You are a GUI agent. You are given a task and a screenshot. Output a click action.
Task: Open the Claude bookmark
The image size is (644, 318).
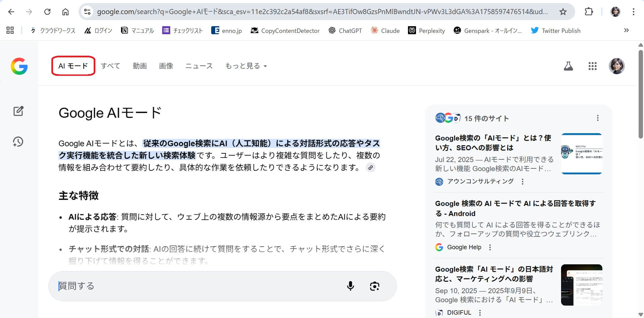point(385,31)
